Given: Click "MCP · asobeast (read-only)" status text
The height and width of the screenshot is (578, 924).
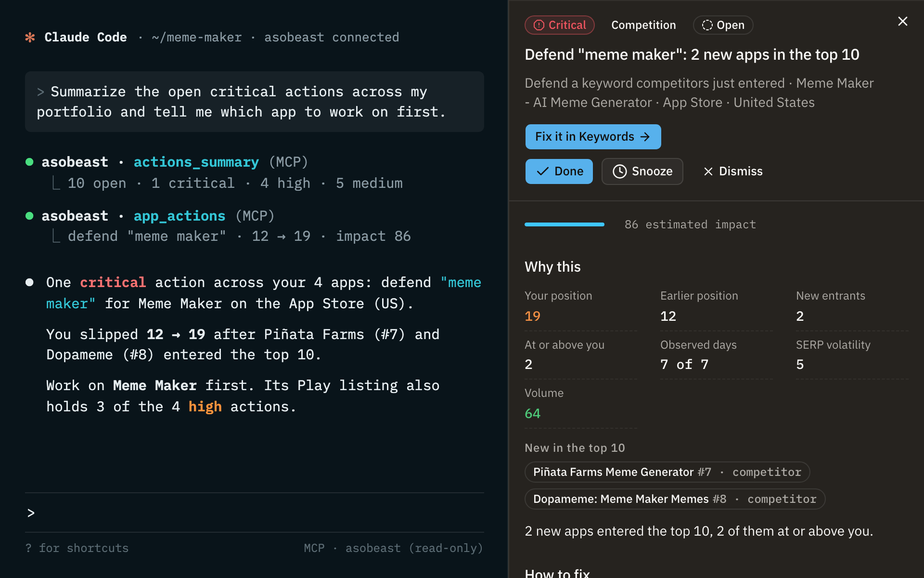Looking at the screenshot, I should (x=393, y=548).
